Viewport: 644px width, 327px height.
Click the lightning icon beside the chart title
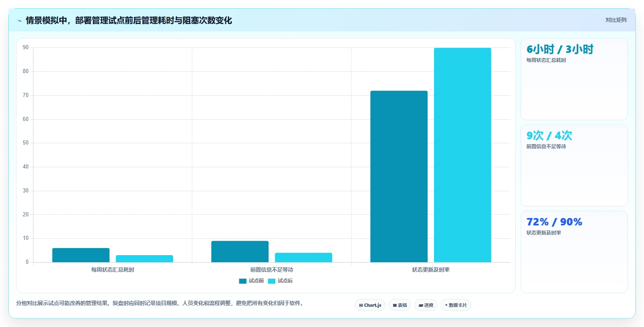[19, 21]
